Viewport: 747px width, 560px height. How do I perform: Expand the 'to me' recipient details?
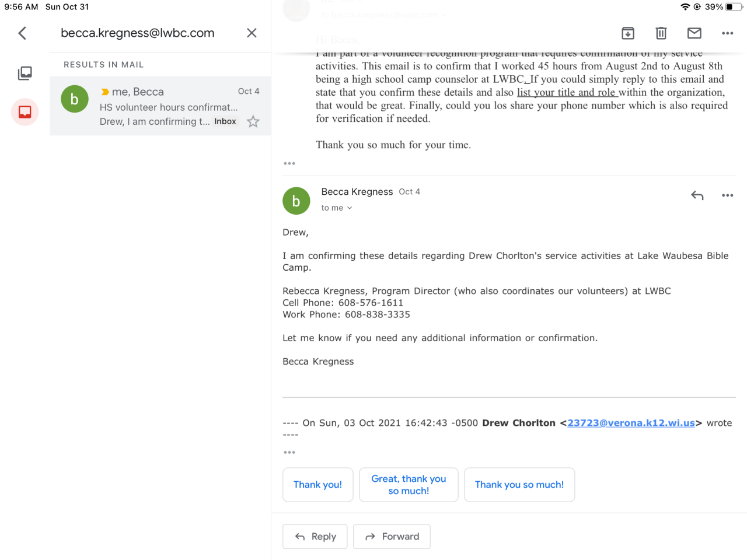pos(337,208)
